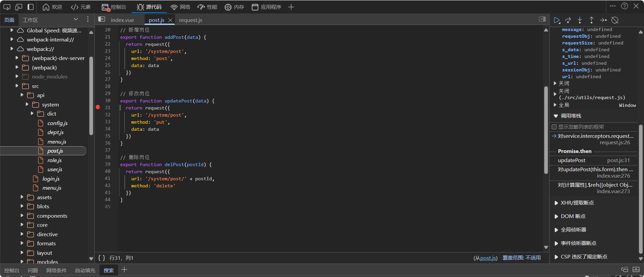Image resolution: width=644 pixels, height=277 pixels.
Task: Open the 元素 elements panel
Action: 81,7
